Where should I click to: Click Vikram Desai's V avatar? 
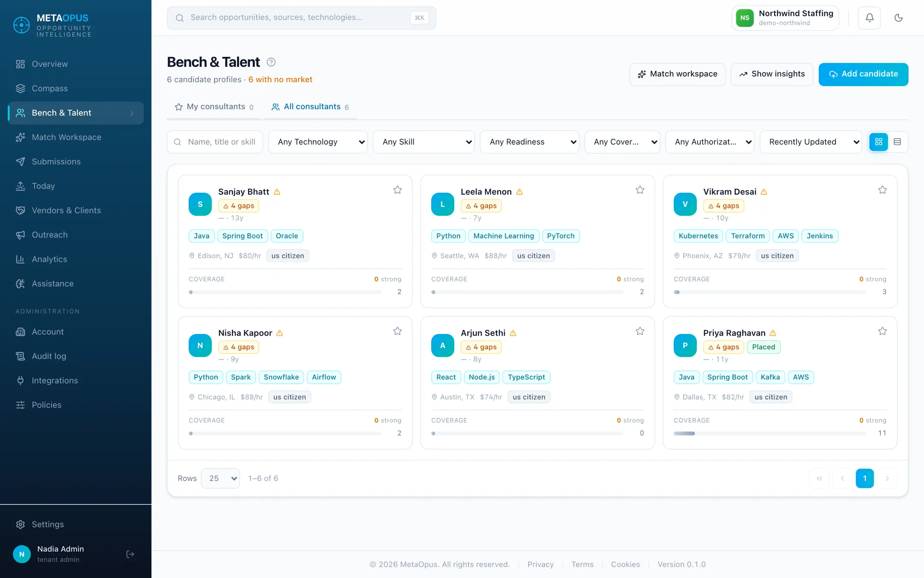(x=685, y=204)
